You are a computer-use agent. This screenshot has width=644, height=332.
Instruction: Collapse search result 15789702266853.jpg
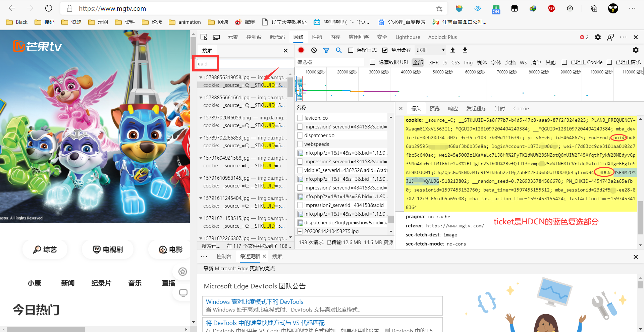pos(201,138)
